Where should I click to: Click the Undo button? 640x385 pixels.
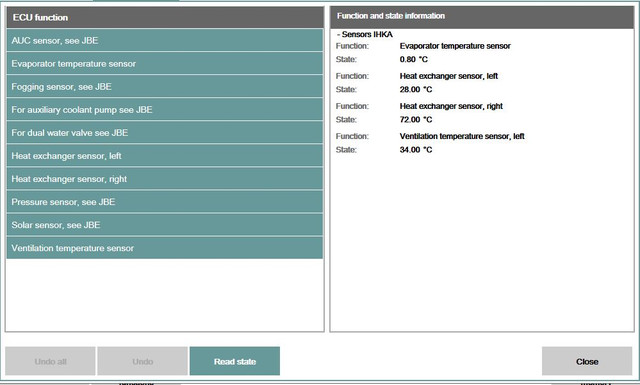(x=142, y=361)
